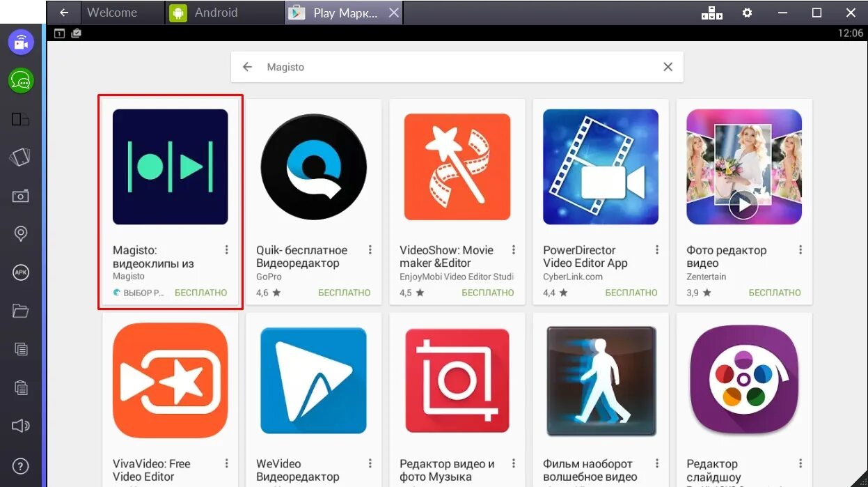This screenshot has height=487, width=868.
Task: Open the three-dot menu for WeVideo
Action: point(370,464)
